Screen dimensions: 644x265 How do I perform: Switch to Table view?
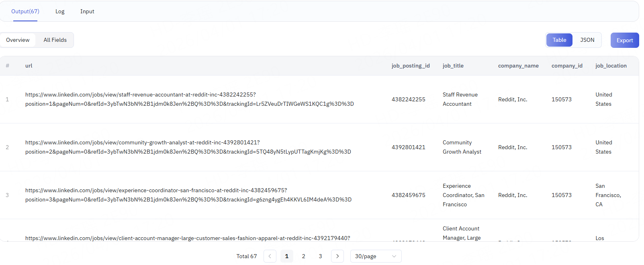pos(559,40)
